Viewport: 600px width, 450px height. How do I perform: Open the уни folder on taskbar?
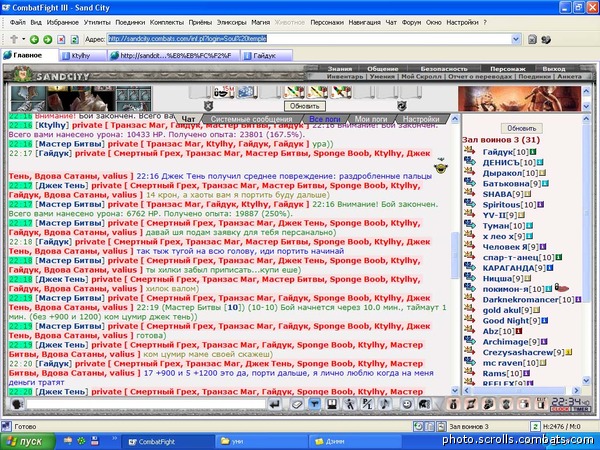point(260,442)
